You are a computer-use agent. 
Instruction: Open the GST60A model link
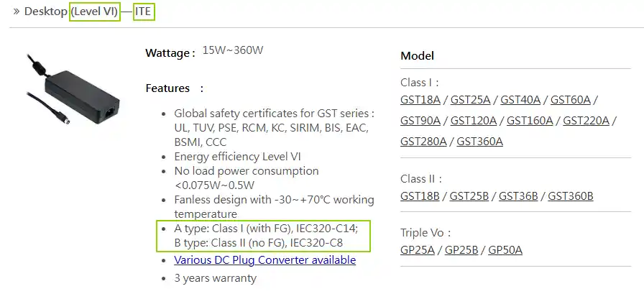click(x=571, y=99)
